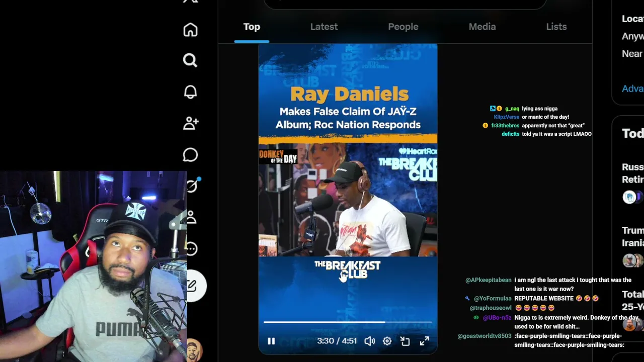The width and height of the screenshot is (644, 362).
Task: Click the @goastworldtv8503 chat username
Action: [485, 336]
